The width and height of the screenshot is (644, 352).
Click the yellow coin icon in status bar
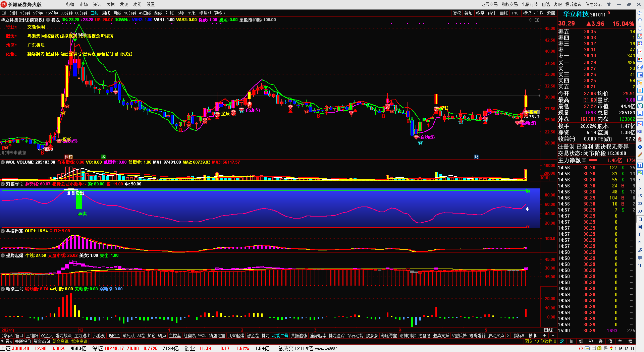pyautogui.click(x=599, y=349)
